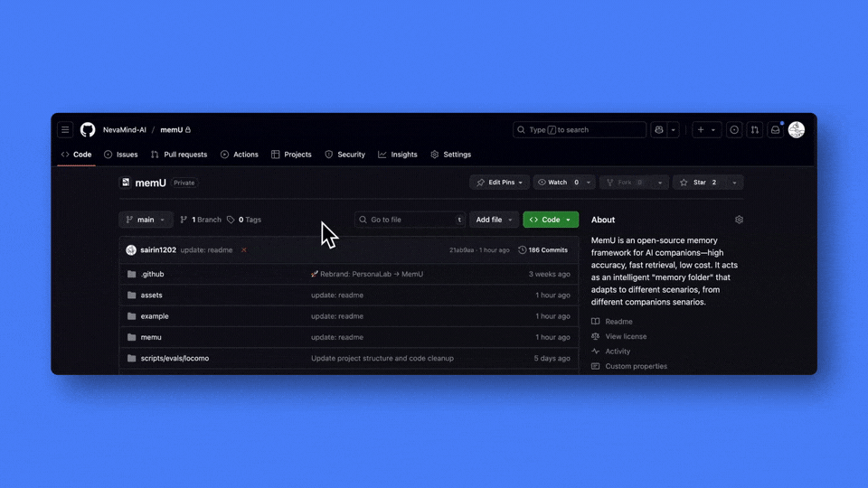
Task: Open the memu folder
Action: (151, 337)
